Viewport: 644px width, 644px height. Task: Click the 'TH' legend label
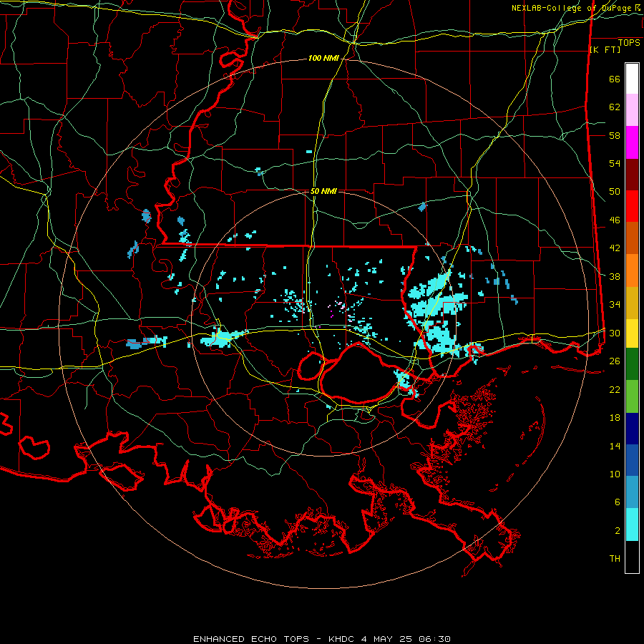click(615, 559)
